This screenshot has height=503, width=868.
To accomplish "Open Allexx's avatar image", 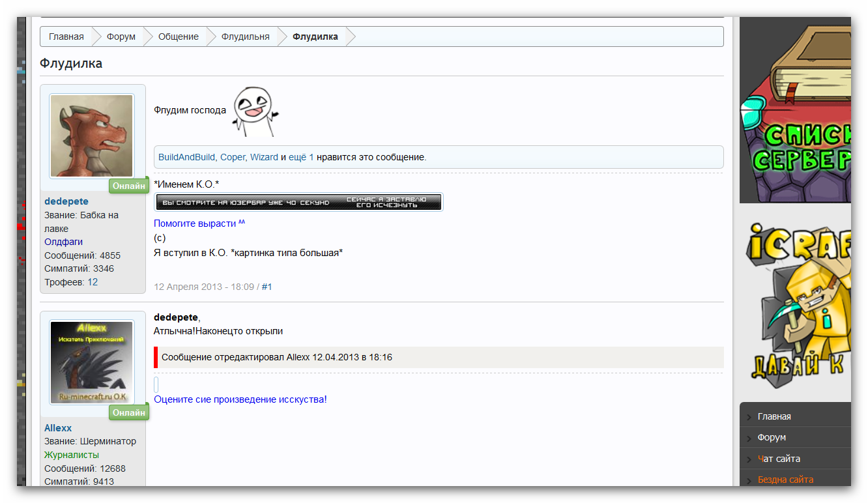I will click(x=92, y=362).
